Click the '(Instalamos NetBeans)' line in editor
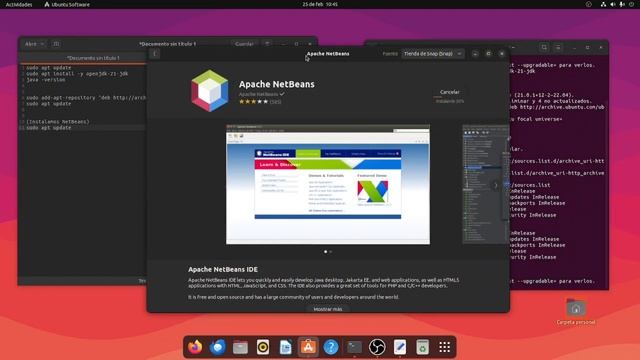The width and height of the screenshot is (640, 360). point(58,122)
